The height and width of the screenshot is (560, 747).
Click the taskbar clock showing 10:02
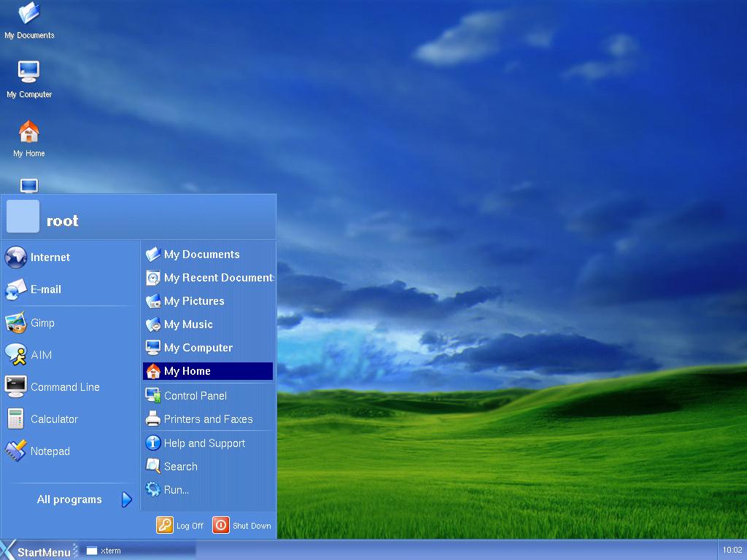coord(732,550)
